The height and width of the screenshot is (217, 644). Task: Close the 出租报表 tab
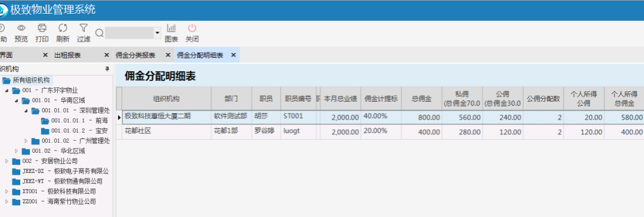(x=107, y=55)
